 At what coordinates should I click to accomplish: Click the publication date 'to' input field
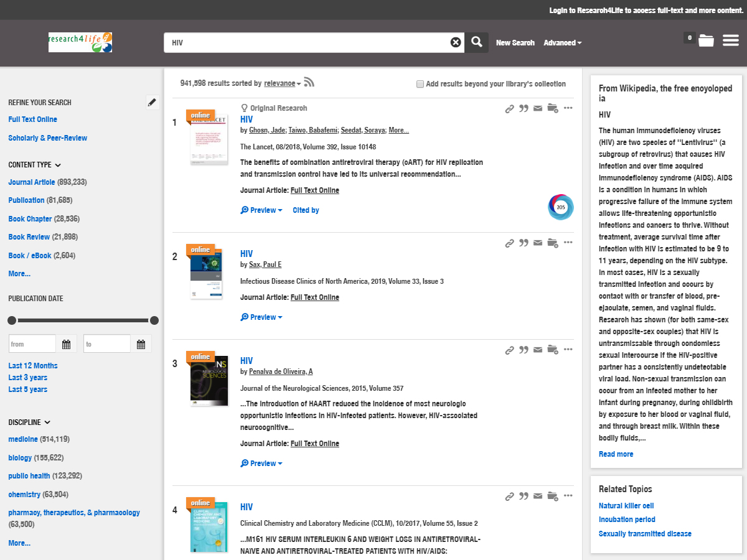pos(107,344)
